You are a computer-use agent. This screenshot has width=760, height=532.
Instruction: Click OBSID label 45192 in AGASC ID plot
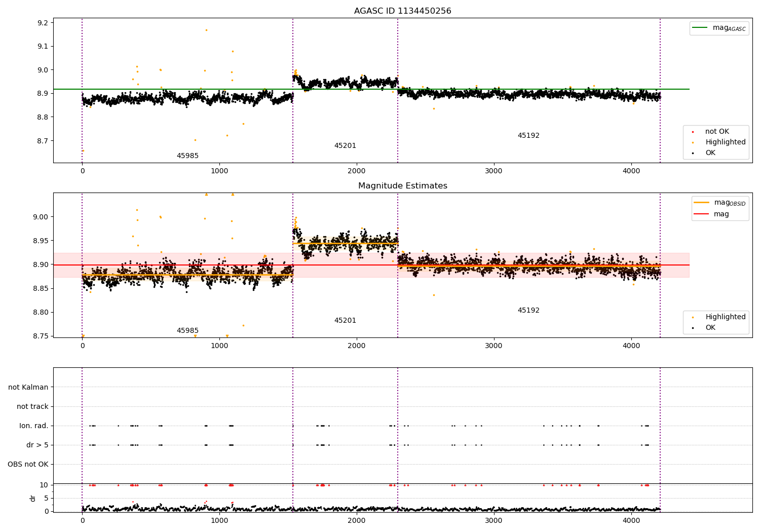[x=528, y=136]
